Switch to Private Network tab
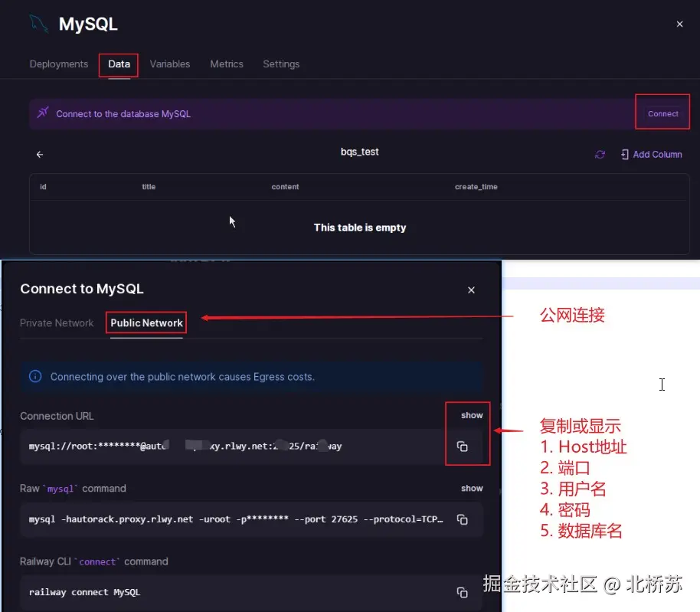 [x=57, y=322]
